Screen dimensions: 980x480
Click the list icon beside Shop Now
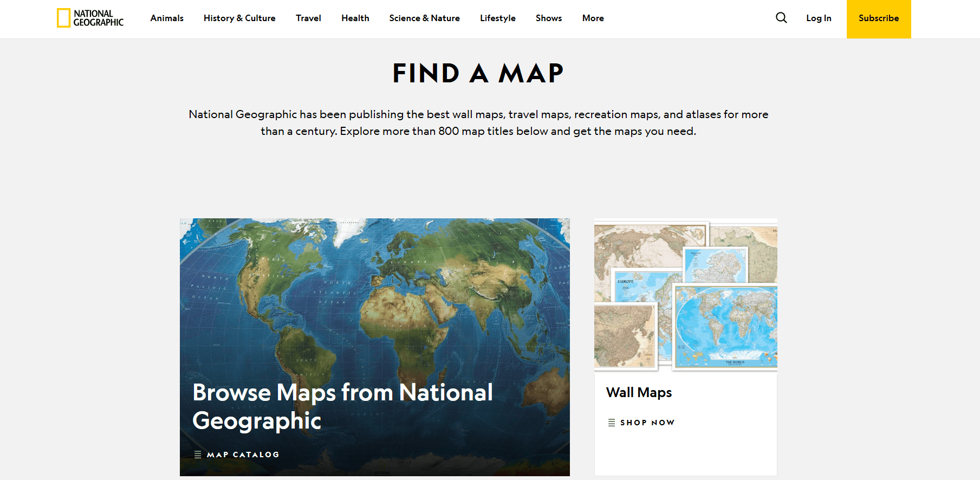pyautogui.click(x=612, y=423)
